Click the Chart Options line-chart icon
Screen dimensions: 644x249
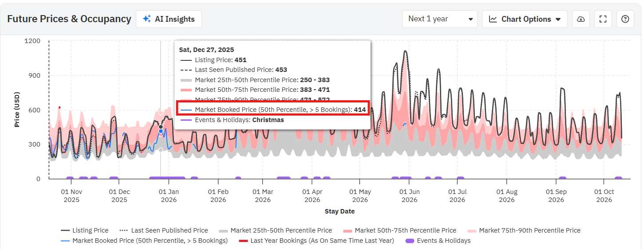coord(493,19)
